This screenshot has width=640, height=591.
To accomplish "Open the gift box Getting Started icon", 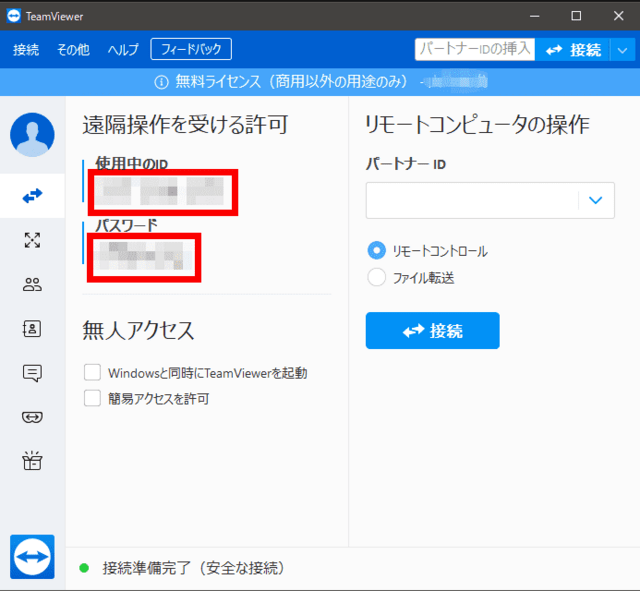I will click(x=32, y=461).
